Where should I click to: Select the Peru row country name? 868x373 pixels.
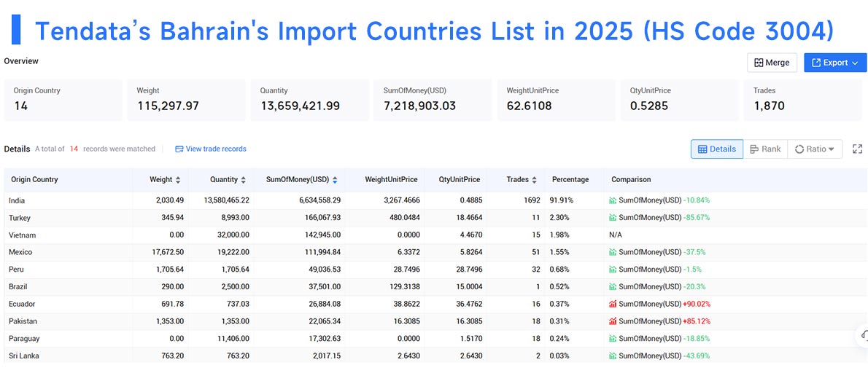[x=16, y=269]
